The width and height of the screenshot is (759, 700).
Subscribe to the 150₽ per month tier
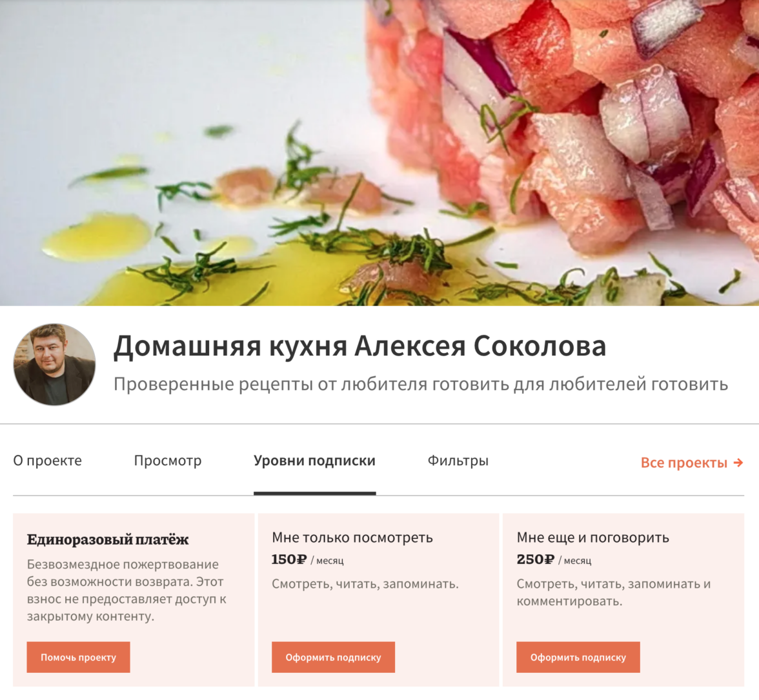tap(333, 657)
